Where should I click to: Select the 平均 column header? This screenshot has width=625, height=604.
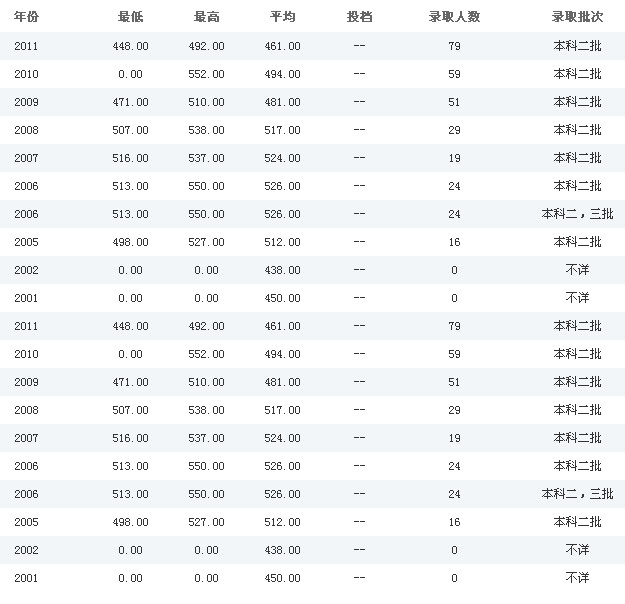point(283,18)
